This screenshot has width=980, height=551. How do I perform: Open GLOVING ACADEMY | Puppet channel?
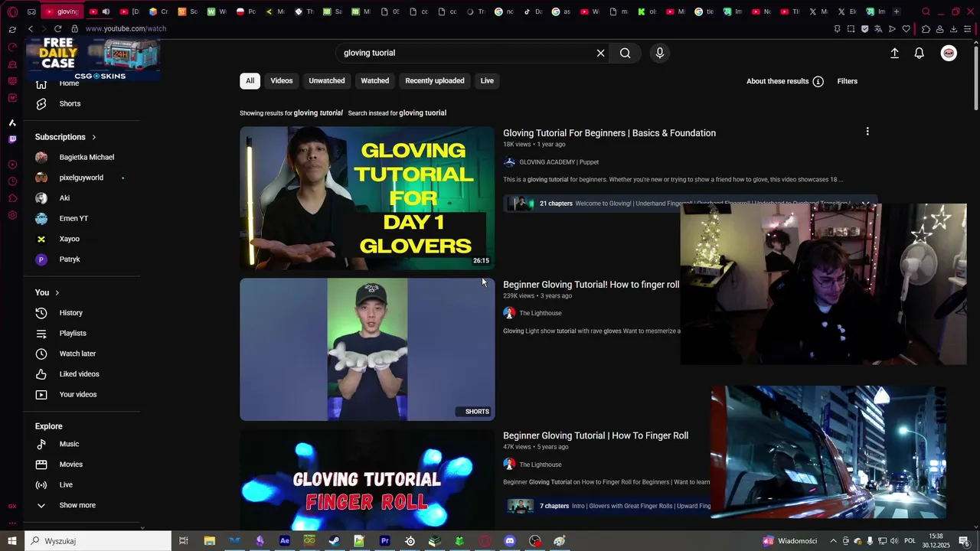559,162
